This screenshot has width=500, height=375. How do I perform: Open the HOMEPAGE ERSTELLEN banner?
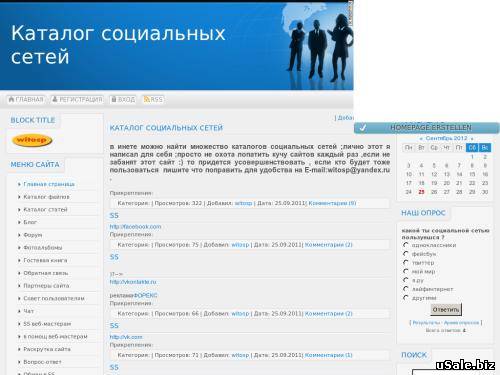pyautogui.click(x=427, y=128)
